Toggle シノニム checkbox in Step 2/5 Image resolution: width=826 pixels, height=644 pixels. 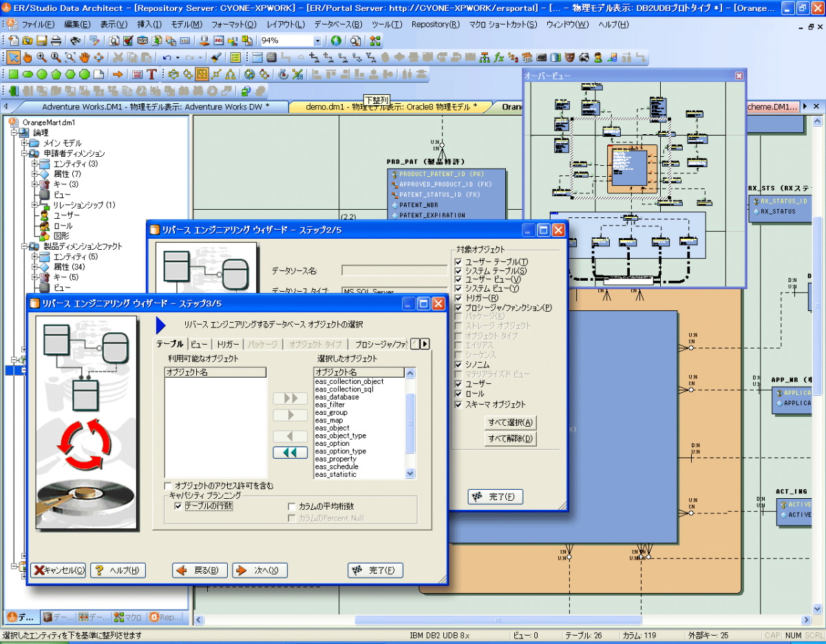click(458, 365)
